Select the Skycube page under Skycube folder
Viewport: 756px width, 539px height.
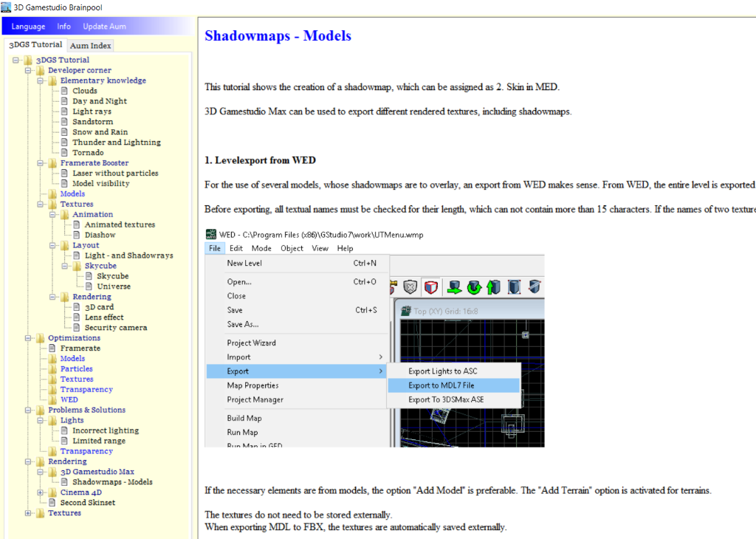(x=112, y=276)
